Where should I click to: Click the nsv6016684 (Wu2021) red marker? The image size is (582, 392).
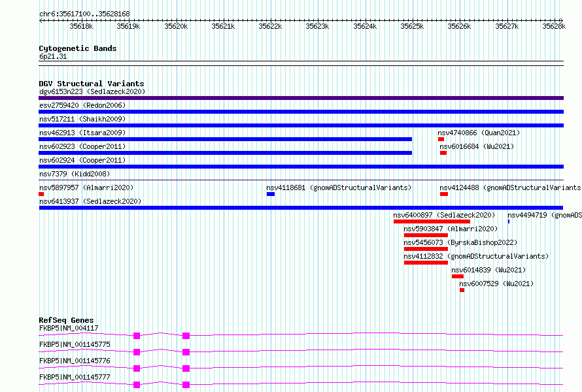443,153
